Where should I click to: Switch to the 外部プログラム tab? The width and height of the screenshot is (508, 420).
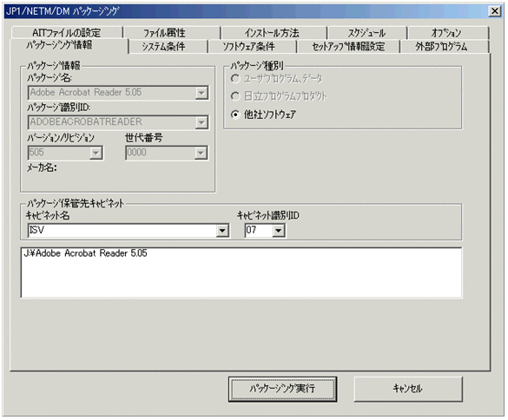[445, 47]
